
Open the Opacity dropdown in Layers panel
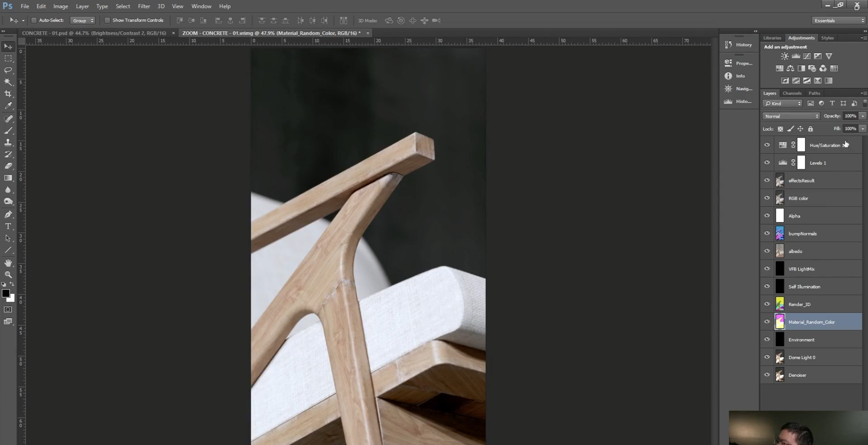pyautogui.click(x=862, y=116)
